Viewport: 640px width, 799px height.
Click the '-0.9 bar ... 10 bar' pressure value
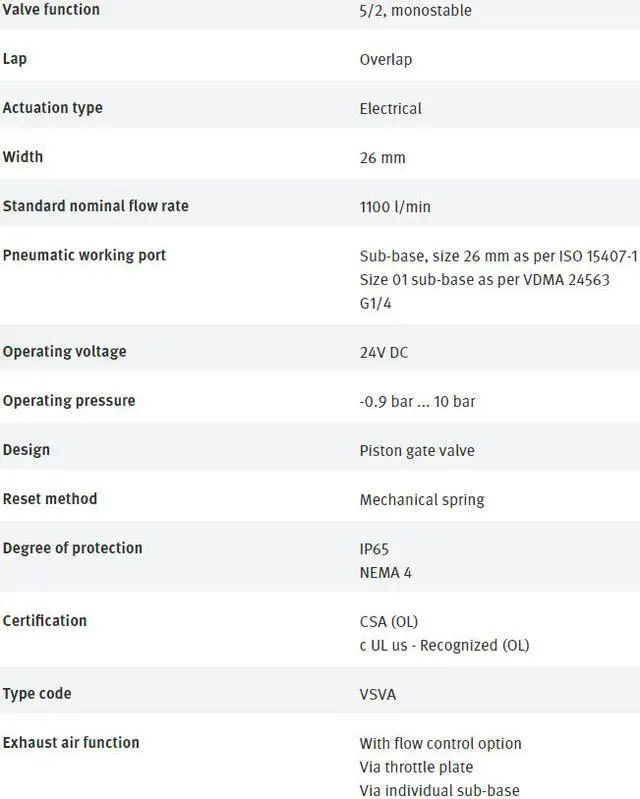coord(417,401)
